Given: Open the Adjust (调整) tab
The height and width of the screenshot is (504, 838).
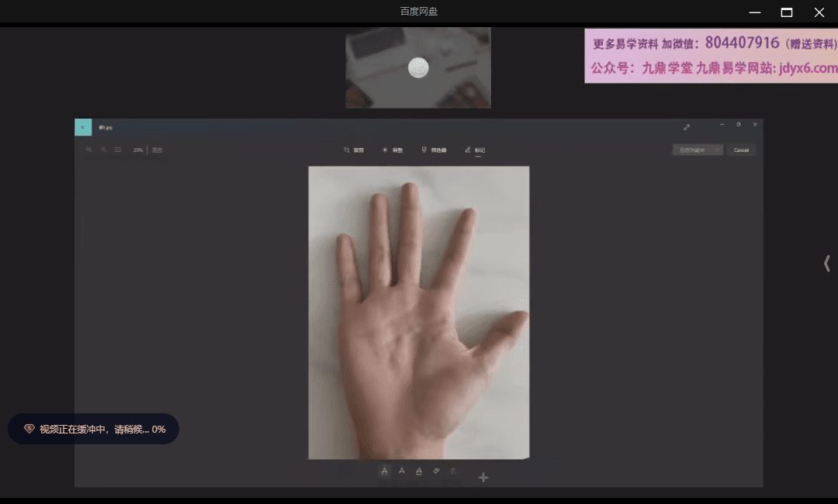Looking at the screenshot, I should 393,150.
